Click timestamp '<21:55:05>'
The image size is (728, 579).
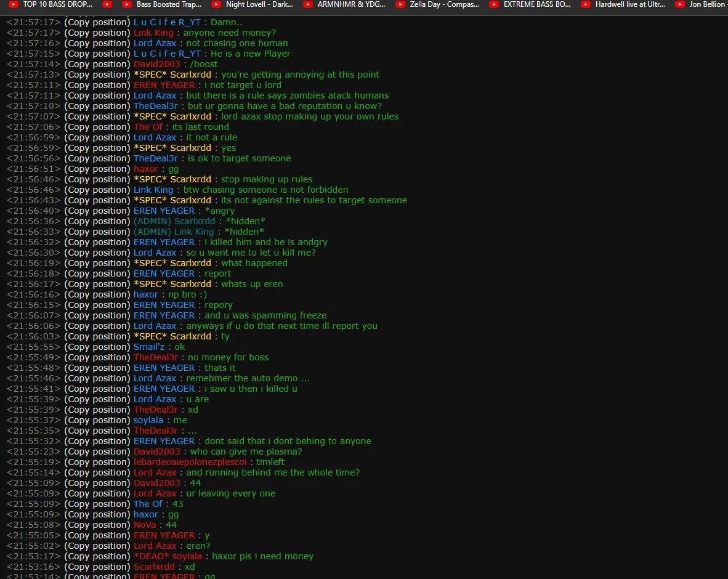33,535
